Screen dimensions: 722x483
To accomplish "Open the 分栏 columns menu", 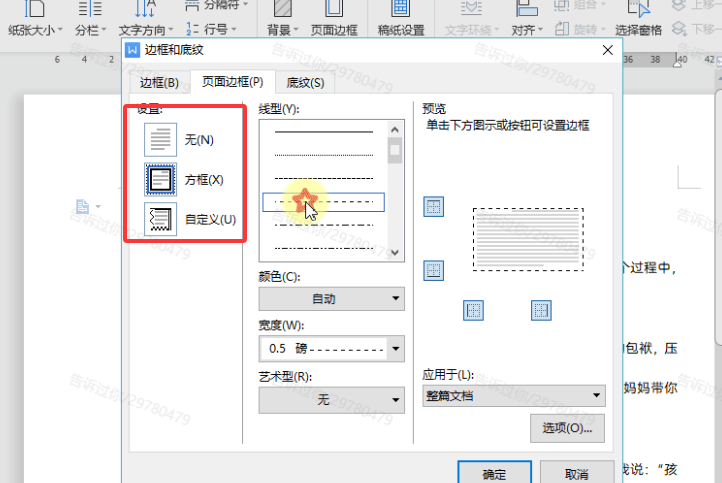I will 90,18.
